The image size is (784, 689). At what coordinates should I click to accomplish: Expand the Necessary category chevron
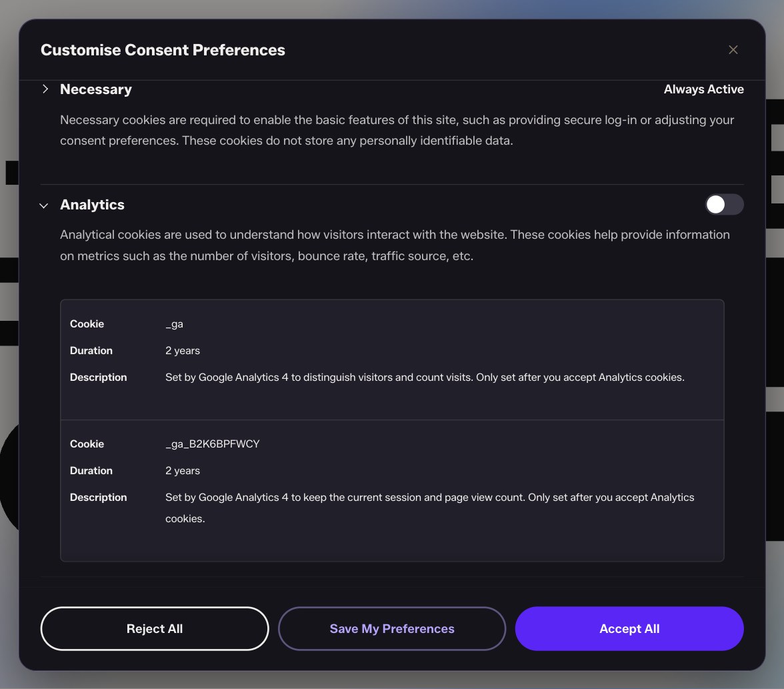(45, 89)
